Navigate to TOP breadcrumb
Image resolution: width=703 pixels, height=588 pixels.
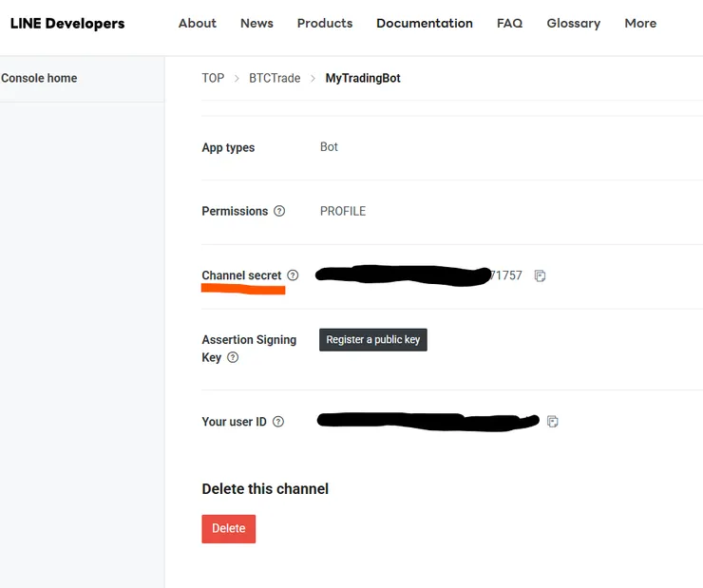[x=213, y=78]
